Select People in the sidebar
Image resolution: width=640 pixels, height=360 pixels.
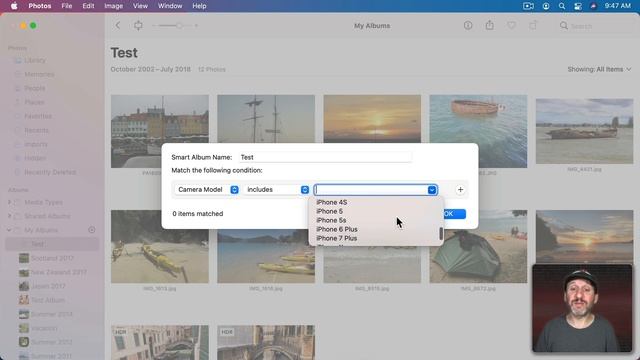pyautogui.click(x=34, y=88)
